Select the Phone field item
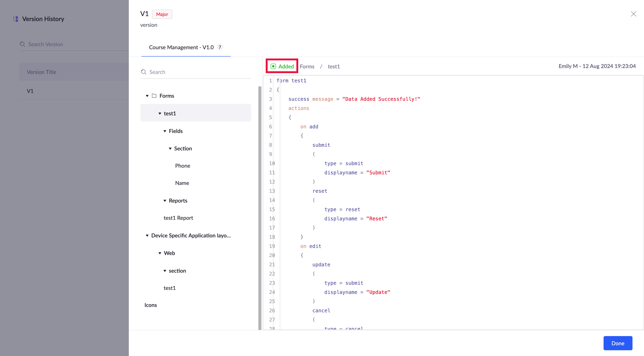This screenshot has width=644, height=356. click(x=182, y=166)
